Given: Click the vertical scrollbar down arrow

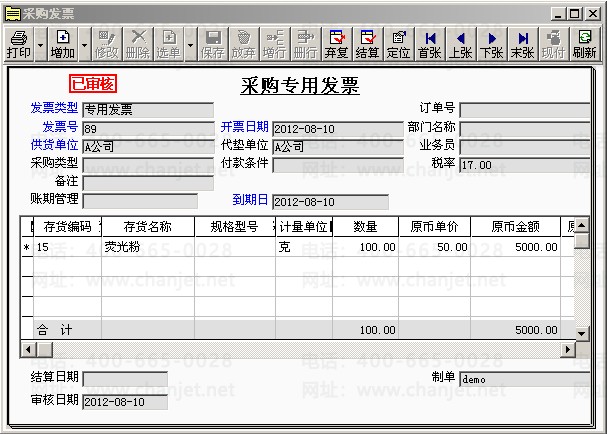Looking at the screenshot, I should (583, 334).
